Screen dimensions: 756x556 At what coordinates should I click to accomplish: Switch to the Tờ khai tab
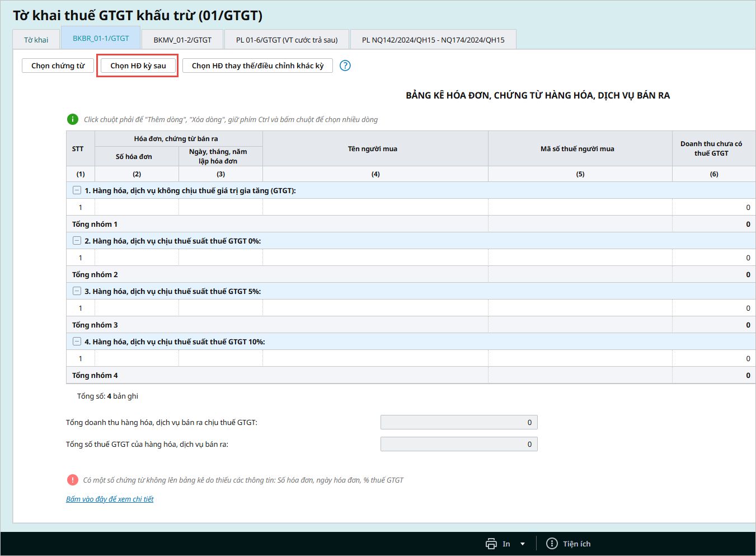[x=36, y=40]
